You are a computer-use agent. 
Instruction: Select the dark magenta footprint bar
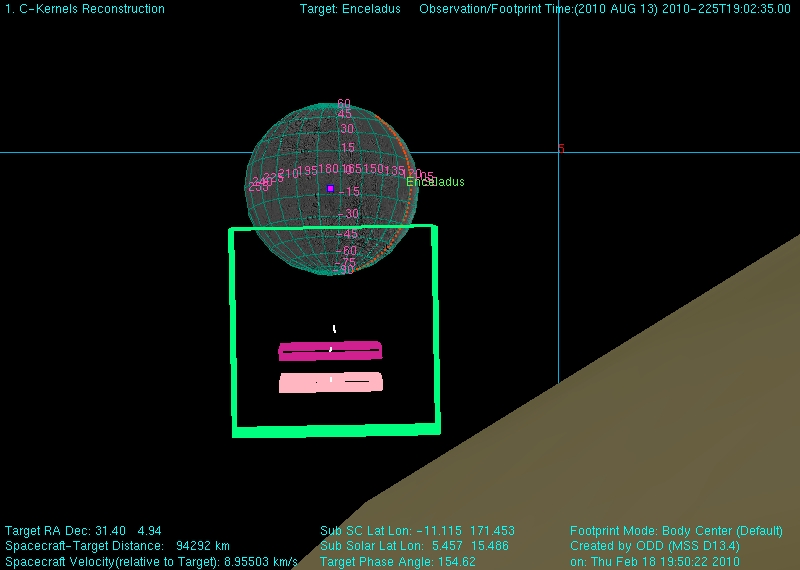click(x=330, y=350)
